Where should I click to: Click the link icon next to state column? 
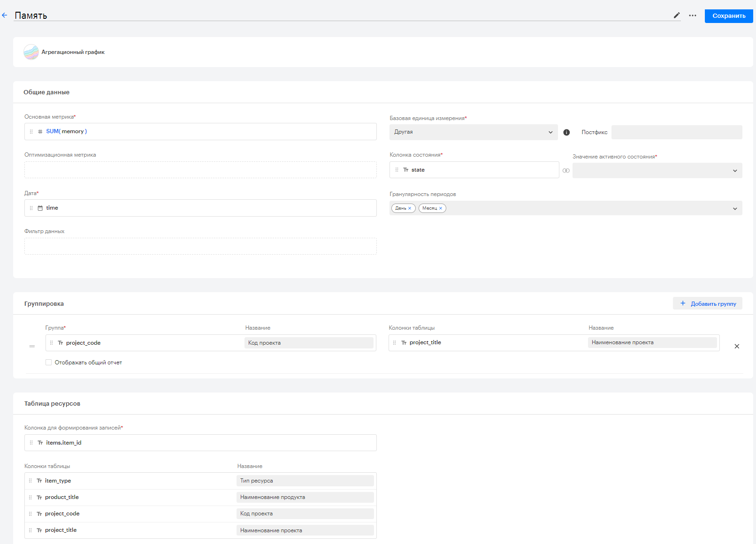tap(566, 170)
